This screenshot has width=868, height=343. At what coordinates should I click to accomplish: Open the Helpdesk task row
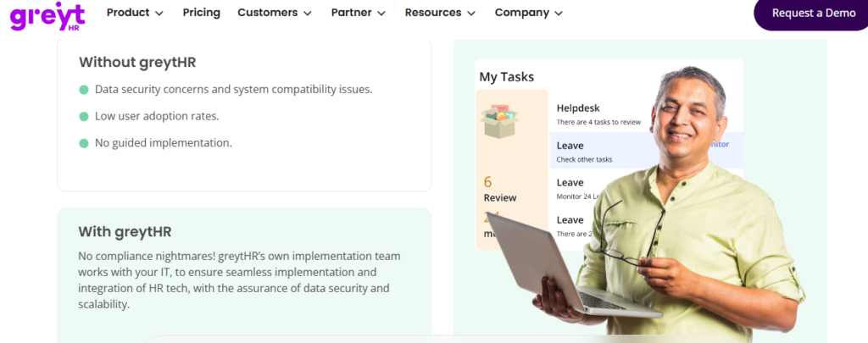(x=601, y=114)
